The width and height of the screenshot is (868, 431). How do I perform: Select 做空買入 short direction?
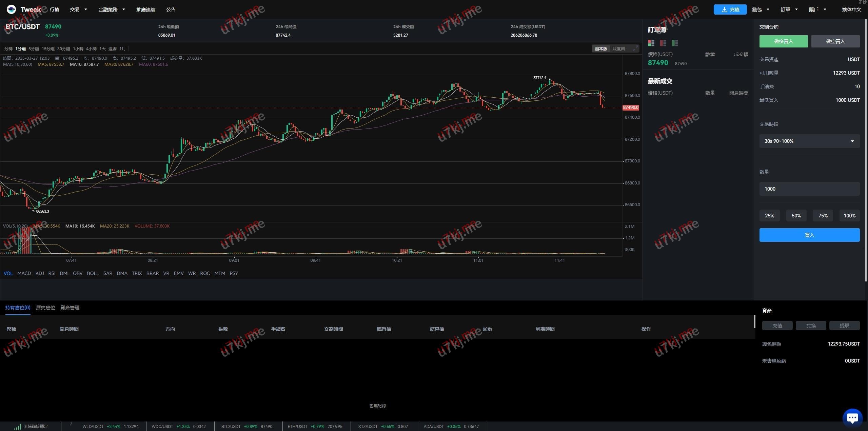835,41
